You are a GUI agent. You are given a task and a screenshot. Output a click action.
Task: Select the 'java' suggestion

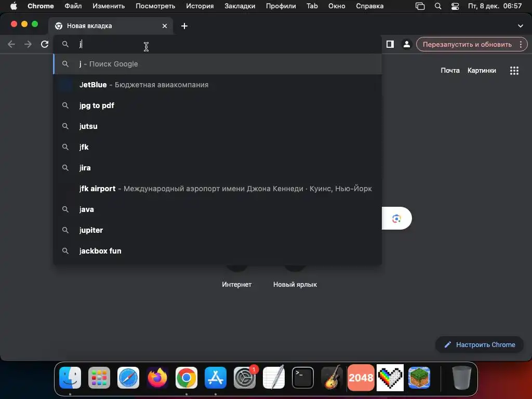218,209
